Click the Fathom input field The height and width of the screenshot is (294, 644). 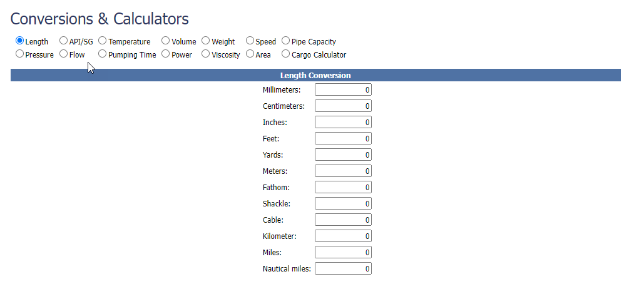click(x=343, y=188)
